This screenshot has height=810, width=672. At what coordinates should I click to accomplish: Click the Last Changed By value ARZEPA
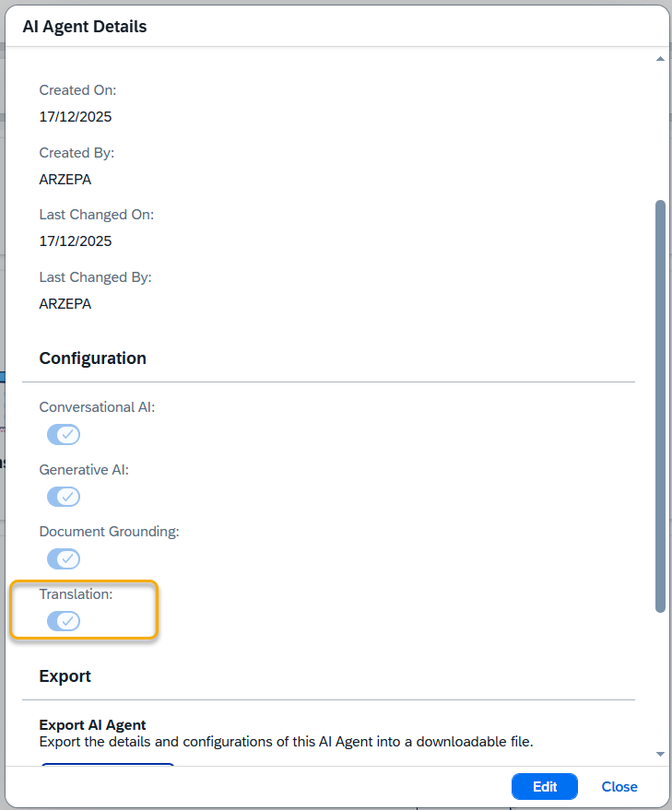pos(65,303)
